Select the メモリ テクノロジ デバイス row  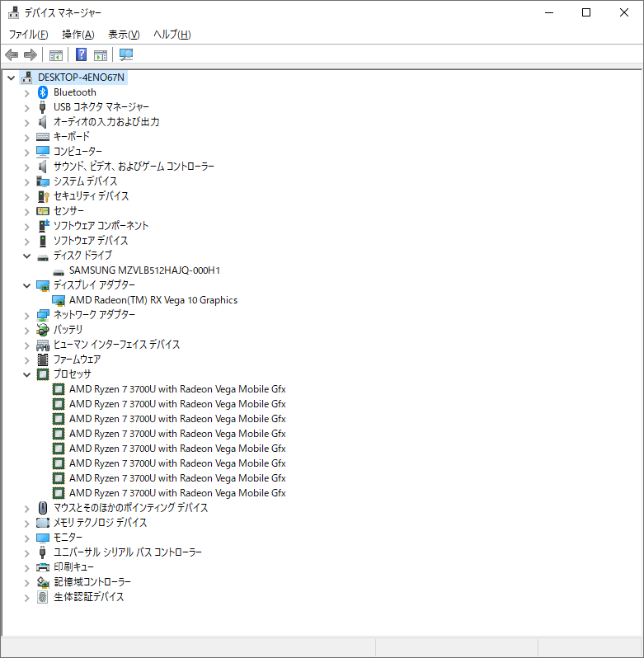coord(101,523)
